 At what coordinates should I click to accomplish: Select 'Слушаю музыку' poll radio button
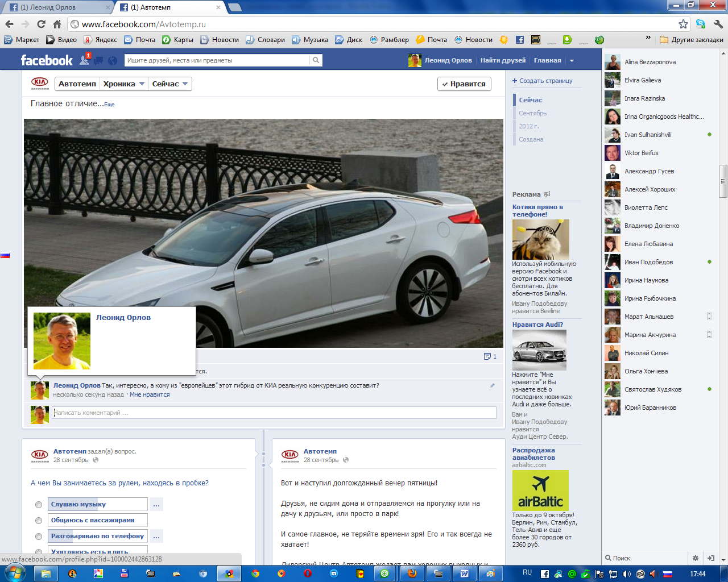[39, 505]
